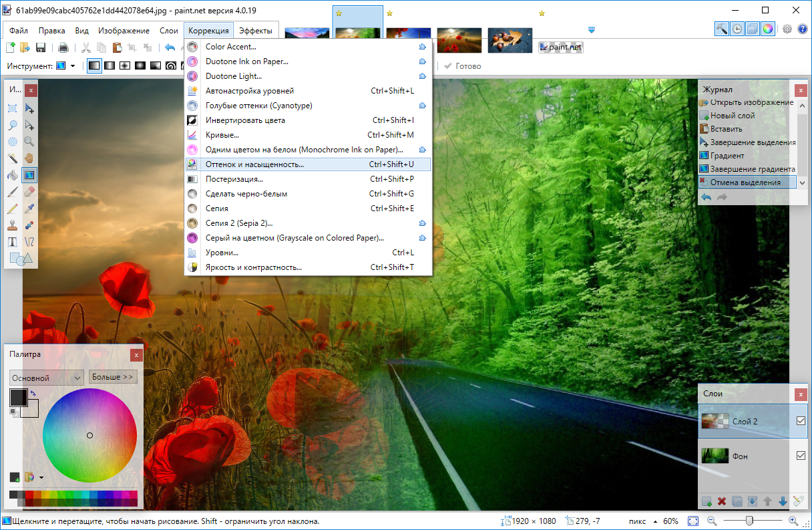Select the Pan hand tool
The width and height of the screenshot is (812, 530).
[29, 158]
